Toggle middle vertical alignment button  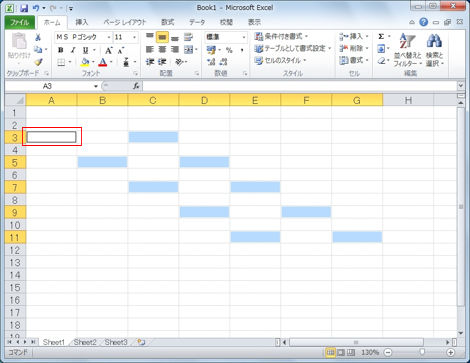tap(162, 37)
